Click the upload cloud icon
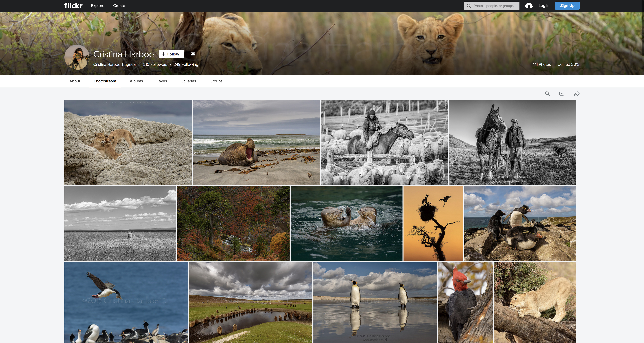This screenshot has height=343, width=644. [529, 6]
